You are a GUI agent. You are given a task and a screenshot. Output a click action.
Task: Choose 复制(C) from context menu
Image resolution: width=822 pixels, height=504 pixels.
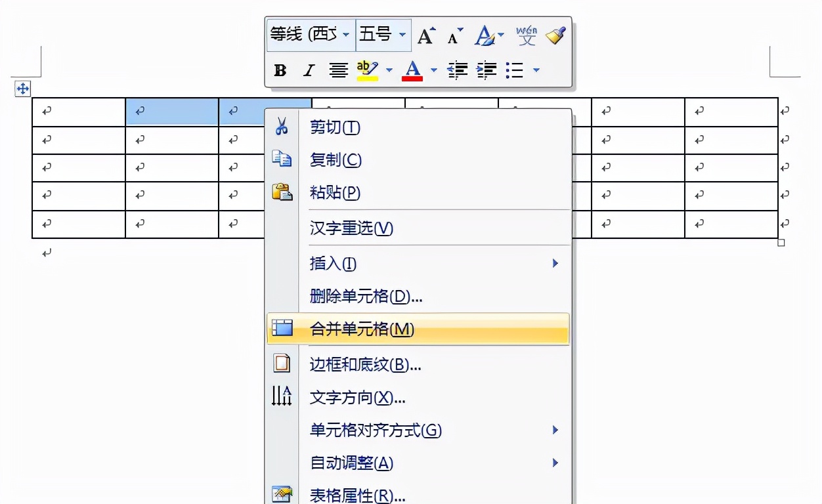(418, 159)
